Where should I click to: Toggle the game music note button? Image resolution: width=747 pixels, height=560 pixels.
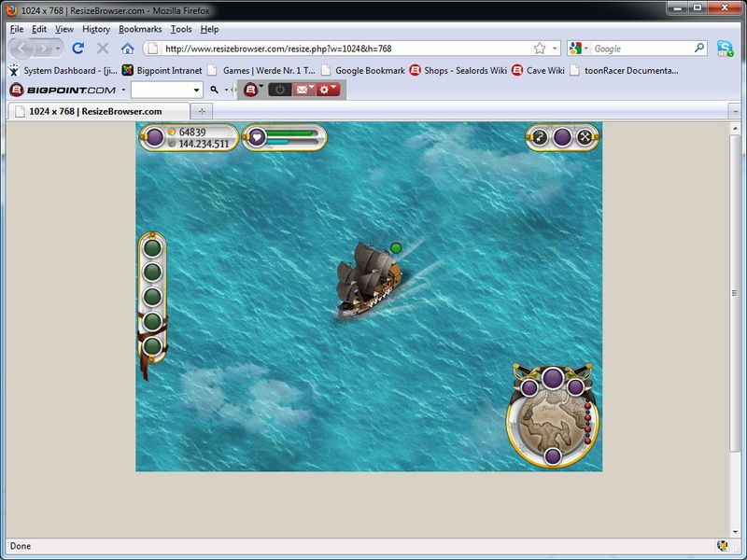pos(540,137)
